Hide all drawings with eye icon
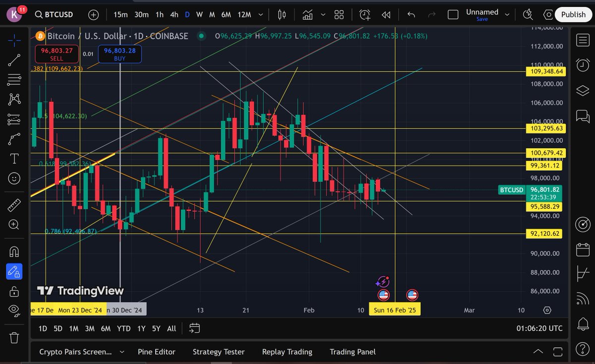The image size is (595, 364). pos(14,310)
